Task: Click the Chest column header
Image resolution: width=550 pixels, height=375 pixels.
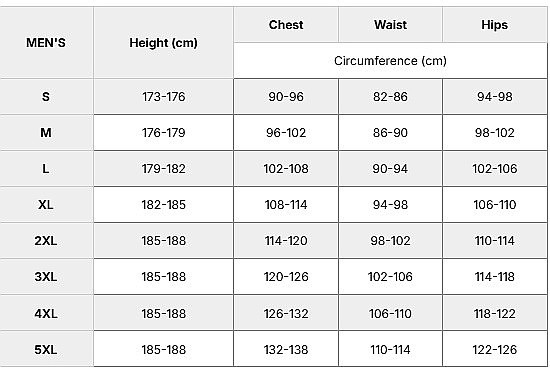Action: pyautogui.click(x=286, y=25)
